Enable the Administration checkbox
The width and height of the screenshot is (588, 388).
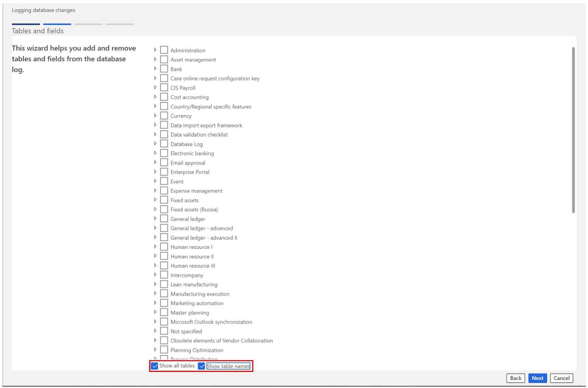tap(164, 50)
